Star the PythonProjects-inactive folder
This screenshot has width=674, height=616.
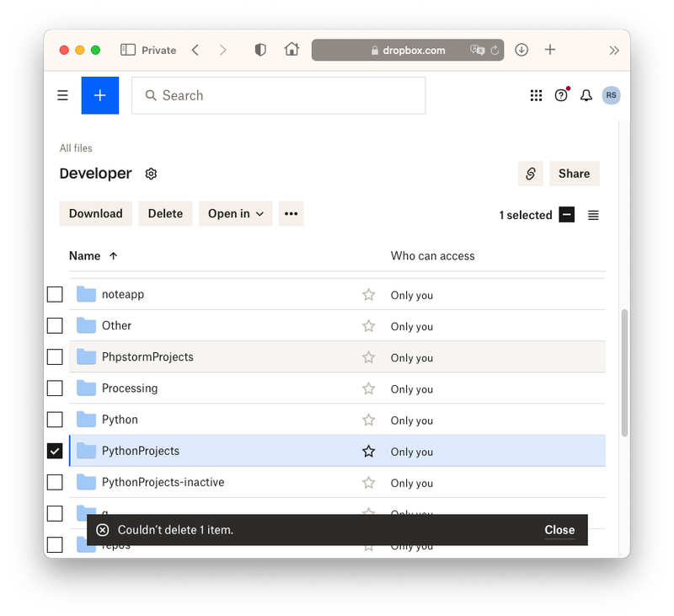point(368,483)
